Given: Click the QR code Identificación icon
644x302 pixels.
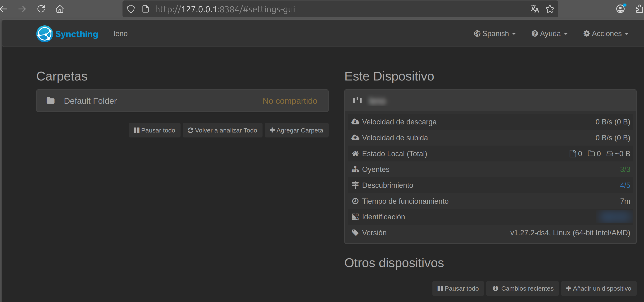Looking at the screenshot, I should click(x=355, y=217).
